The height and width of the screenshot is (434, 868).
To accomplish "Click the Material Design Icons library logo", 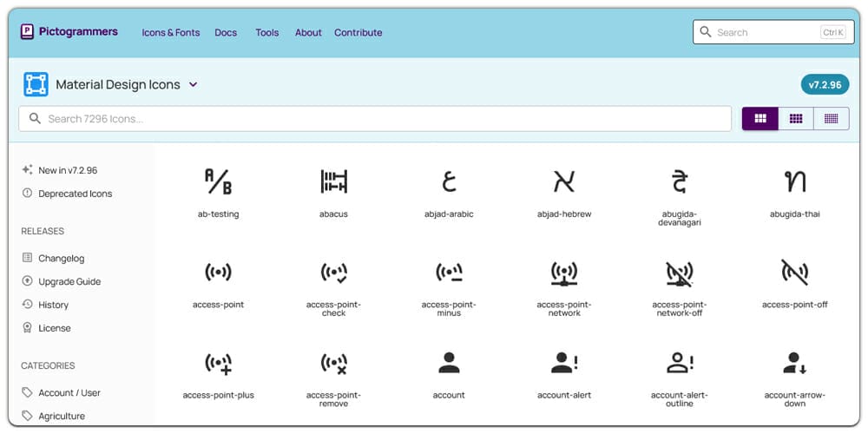I will click(36, 84).
